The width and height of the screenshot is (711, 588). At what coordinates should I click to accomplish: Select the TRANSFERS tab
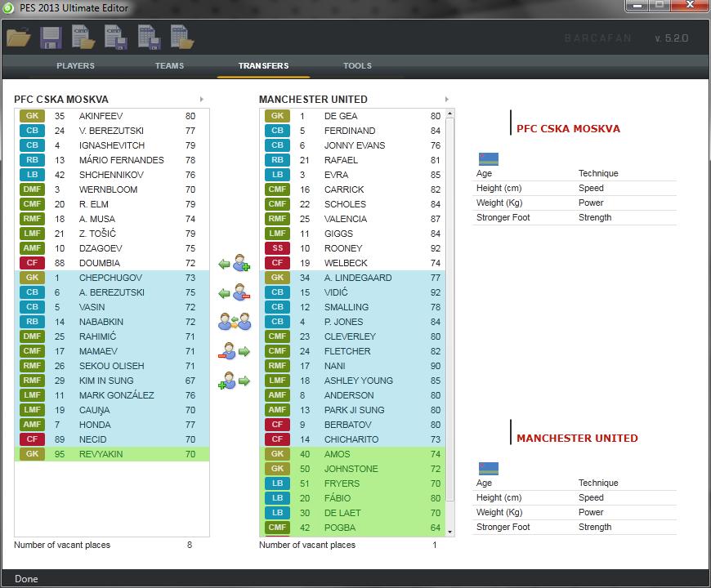point(263,65)
